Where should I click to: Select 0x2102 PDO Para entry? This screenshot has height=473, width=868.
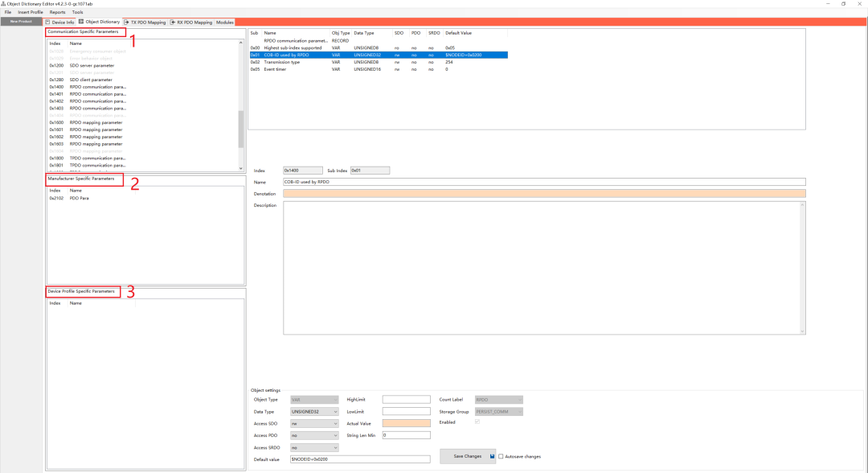(x=79, y=198)
